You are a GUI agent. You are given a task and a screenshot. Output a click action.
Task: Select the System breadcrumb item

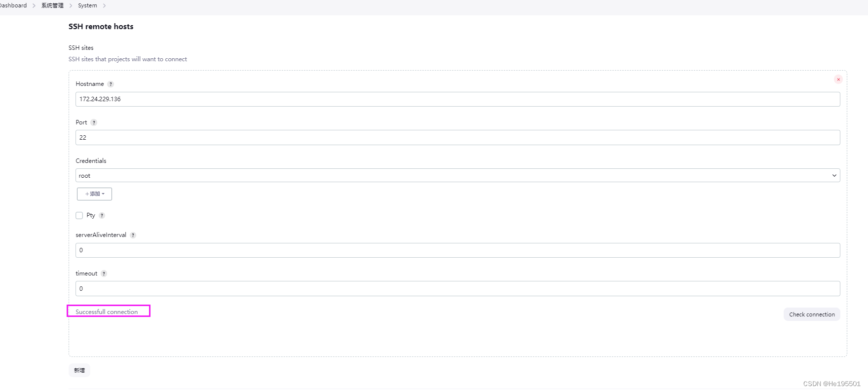click(87, 5)
